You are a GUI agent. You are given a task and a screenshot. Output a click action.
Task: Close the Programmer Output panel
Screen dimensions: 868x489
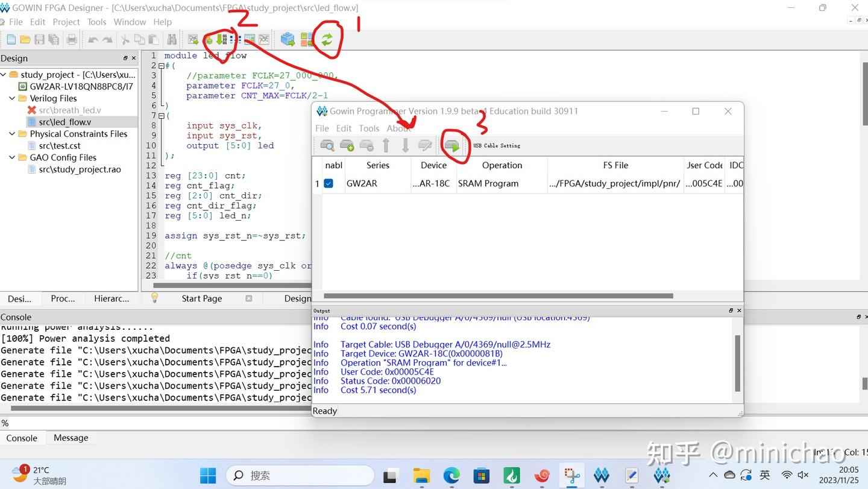(739, 311)
